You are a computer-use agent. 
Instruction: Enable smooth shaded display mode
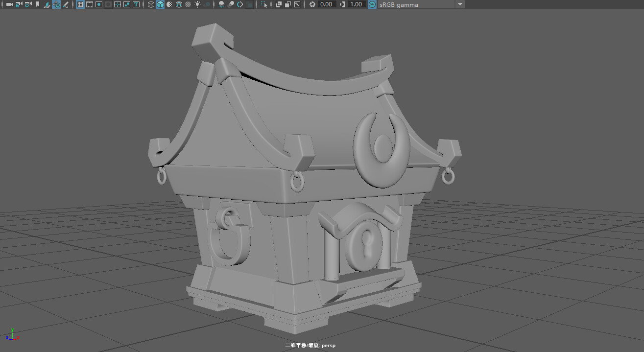pyautogui.click(x=160, y=4)
